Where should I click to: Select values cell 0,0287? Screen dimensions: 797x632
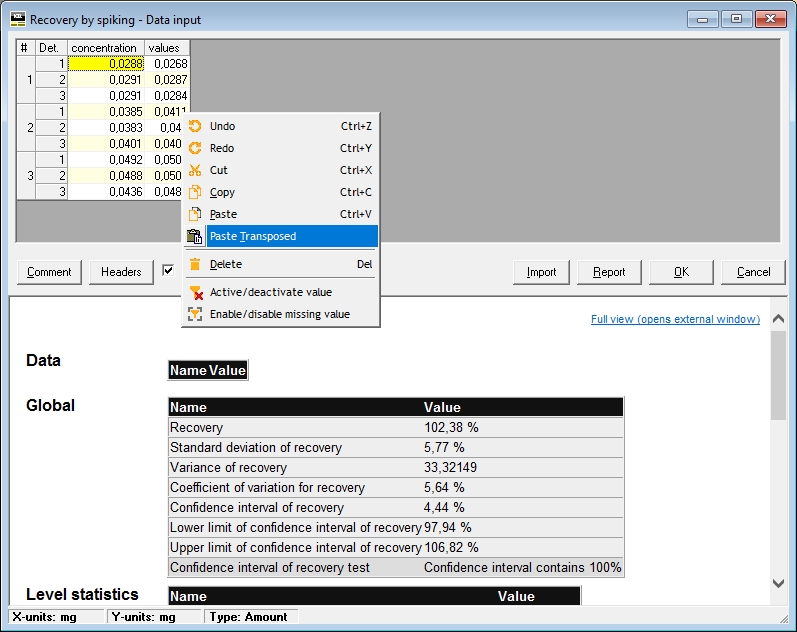click(167, 80)
